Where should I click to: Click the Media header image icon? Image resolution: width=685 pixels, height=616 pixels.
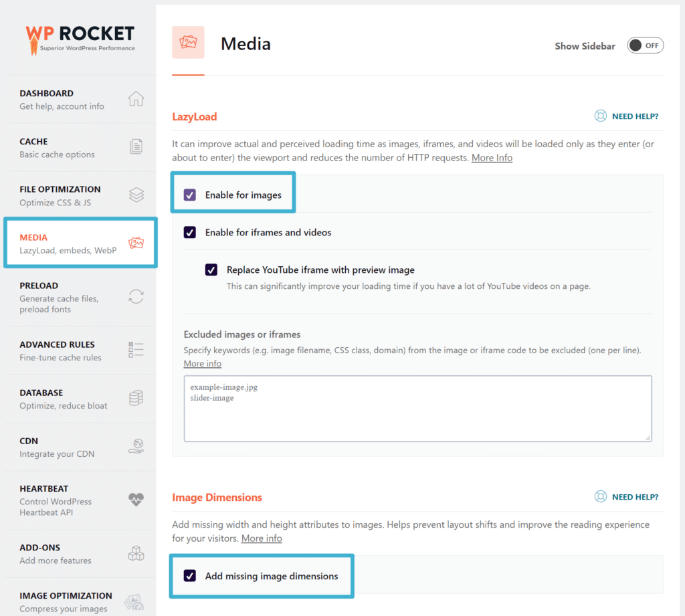(188, 42)
